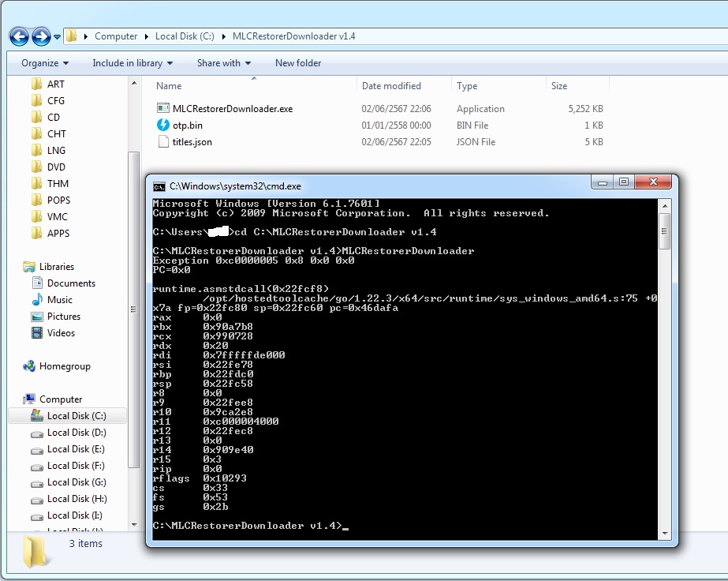This screenshot has height=581, width=728.
Task: Go forward with the Explorer Forward arrow
Action: (x=41, y=37)
